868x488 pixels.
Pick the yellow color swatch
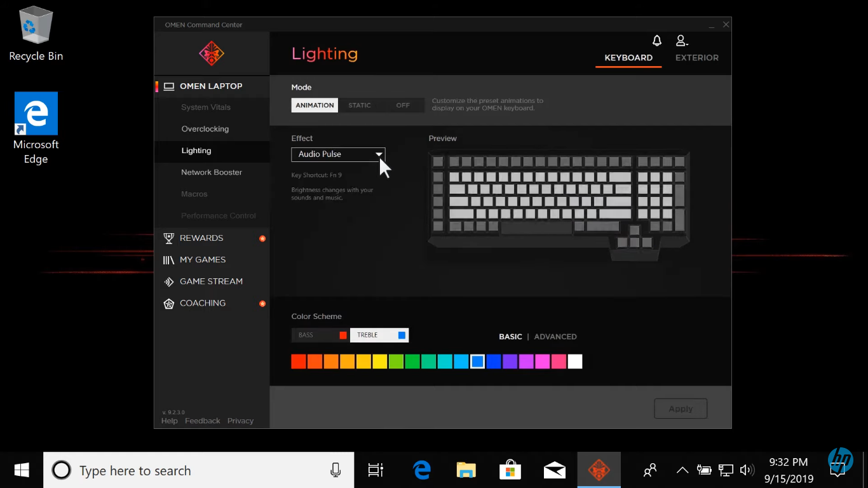[x=380, y=362]
